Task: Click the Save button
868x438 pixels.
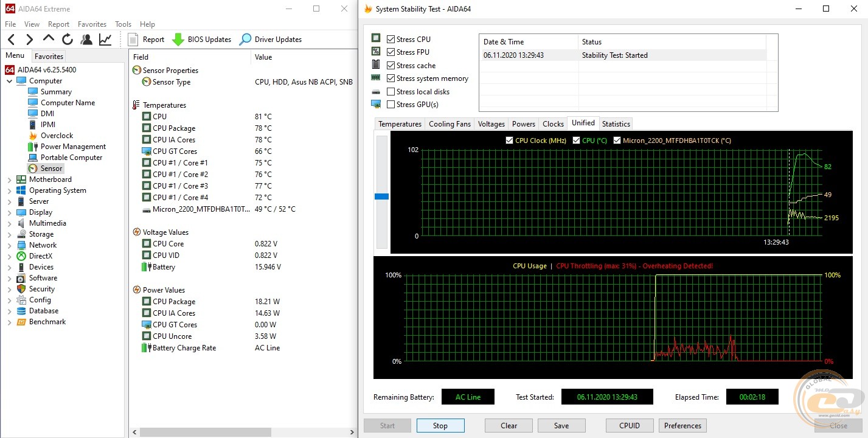Action: coord(561,426)
